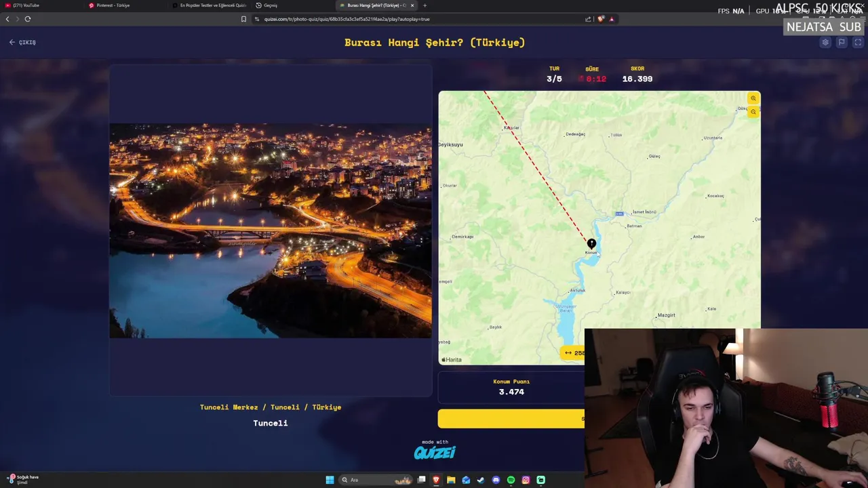This screenshot has height=488, width=868.
Task: Open Mail app on taskbar
Action: pos(466,480)
